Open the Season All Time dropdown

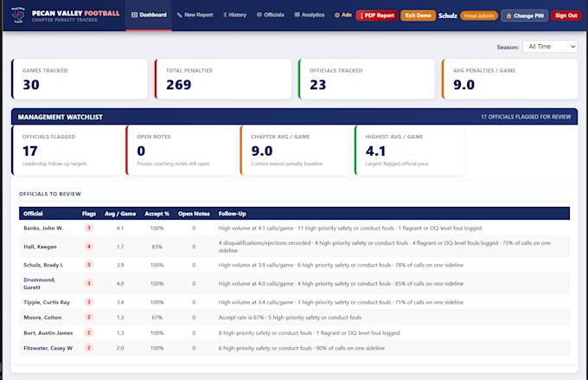tap(550, 47)
